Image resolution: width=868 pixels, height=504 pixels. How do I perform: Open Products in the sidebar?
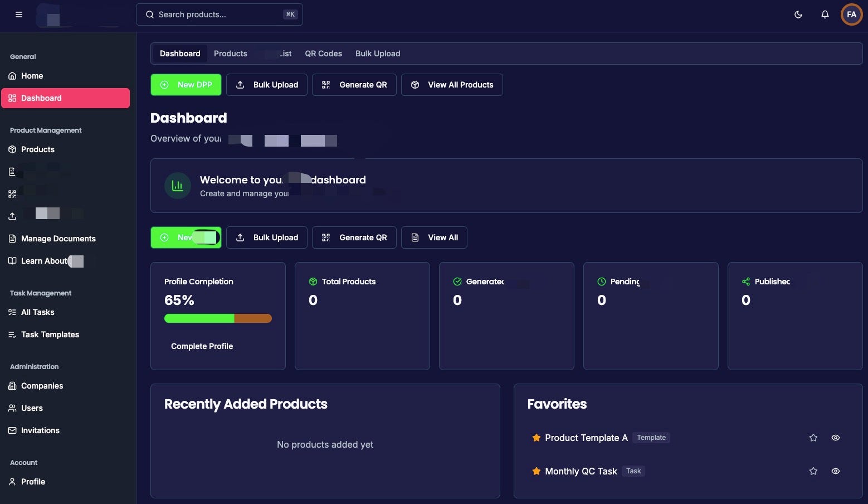(65, 149)
